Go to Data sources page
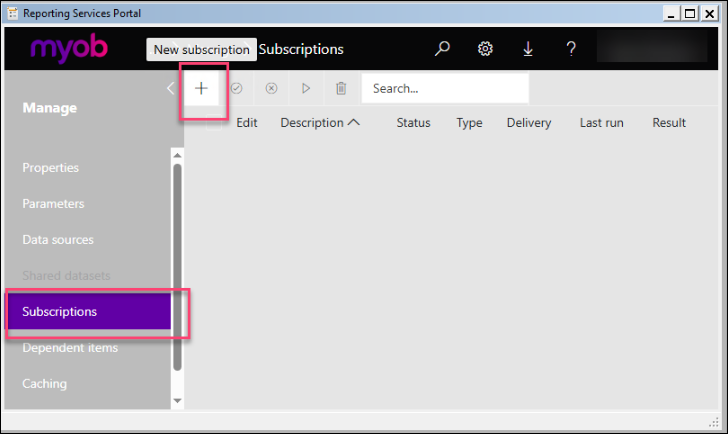728x434 pixels. [x=58, y=240]
